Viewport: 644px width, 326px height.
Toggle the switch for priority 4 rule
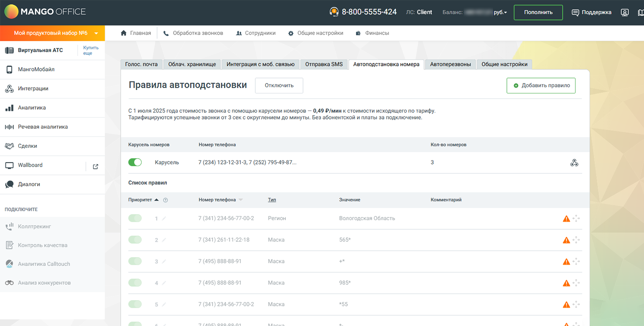(135, 283)
